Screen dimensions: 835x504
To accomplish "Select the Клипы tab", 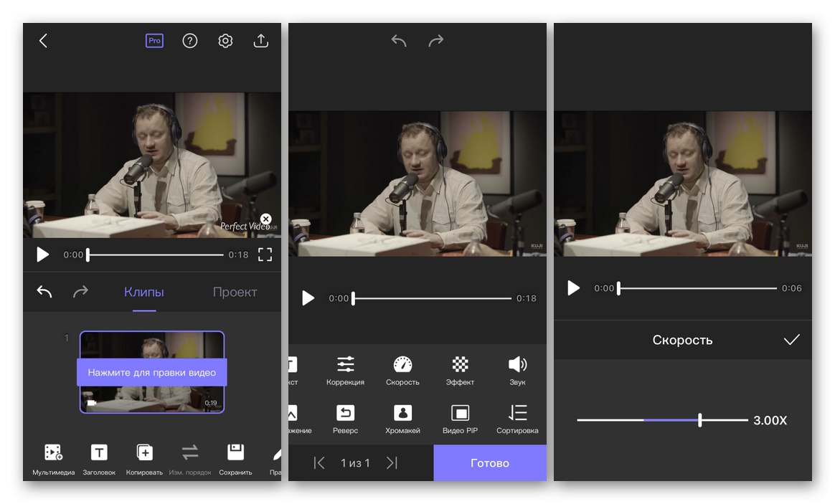I will point(143,292).
